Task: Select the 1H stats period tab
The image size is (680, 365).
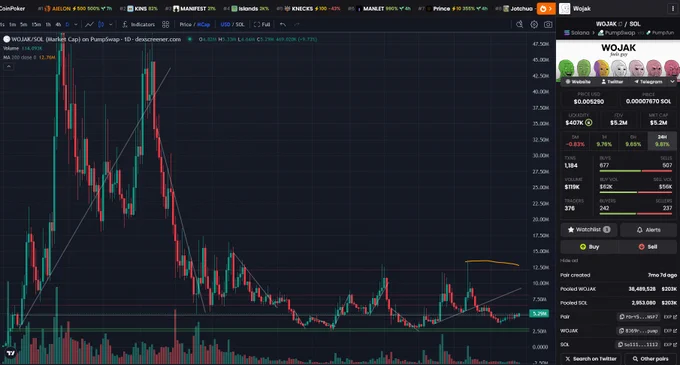Action: point(604,141)
